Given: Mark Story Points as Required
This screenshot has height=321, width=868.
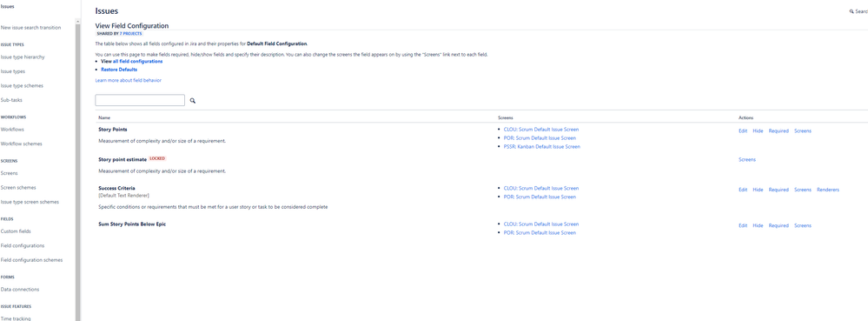Looking at the screenshot, I should click(x=779, y=130).
